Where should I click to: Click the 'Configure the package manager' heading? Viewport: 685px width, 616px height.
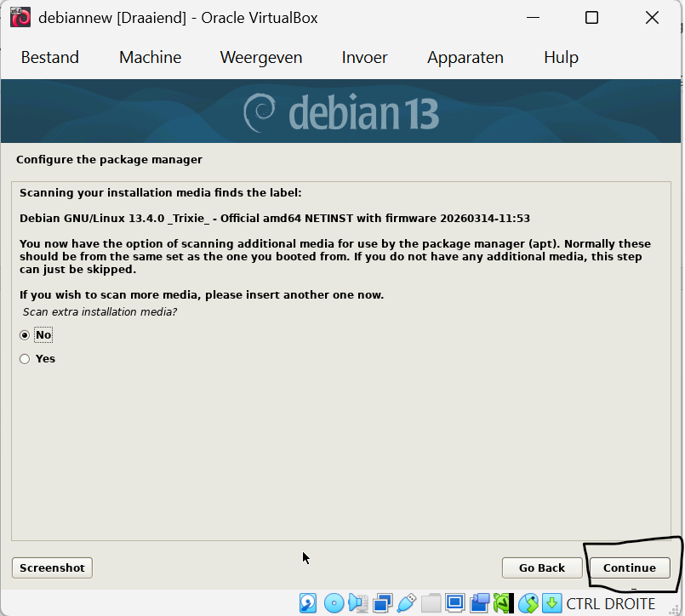tap(109, 159)
